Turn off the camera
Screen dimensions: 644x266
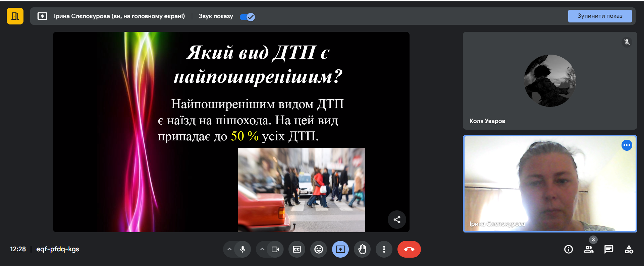point(275,249)
